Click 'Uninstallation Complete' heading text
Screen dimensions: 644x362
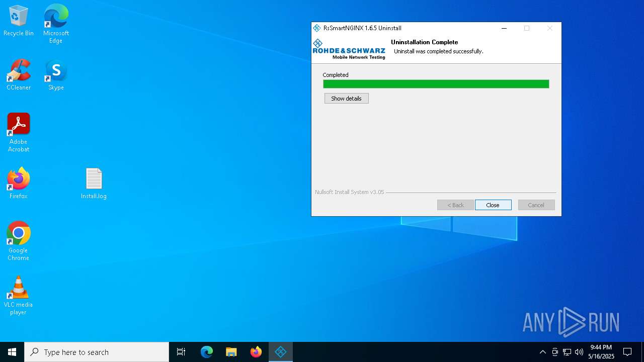pyautogui.click(x=425, y=42)
